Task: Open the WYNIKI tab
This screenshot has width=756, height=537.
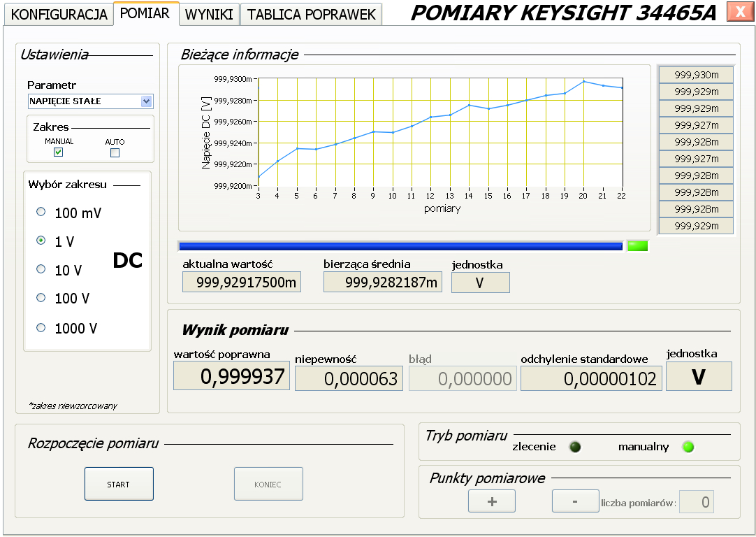Action: click(x=209, y=14)
